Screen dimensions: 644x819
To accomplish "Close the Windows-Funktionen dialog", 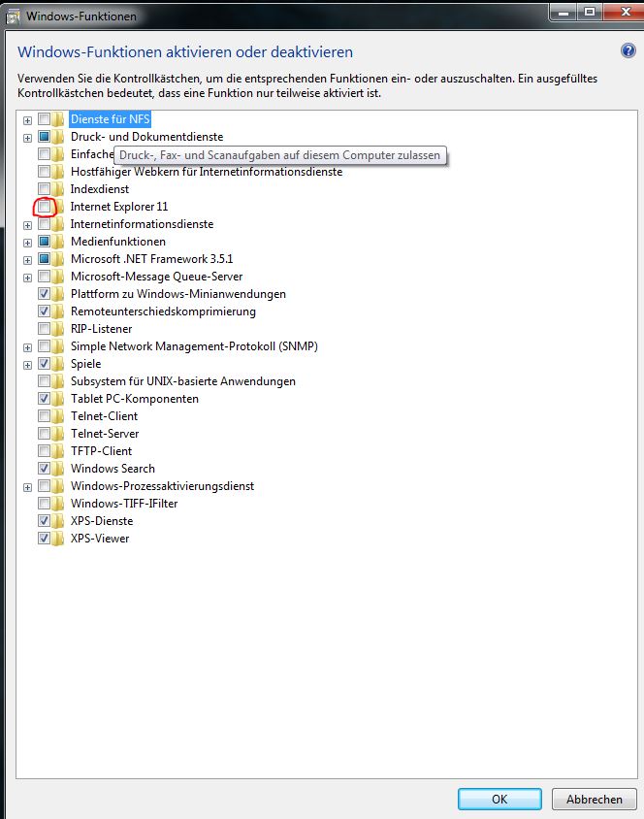I will (x=625, y=12).
